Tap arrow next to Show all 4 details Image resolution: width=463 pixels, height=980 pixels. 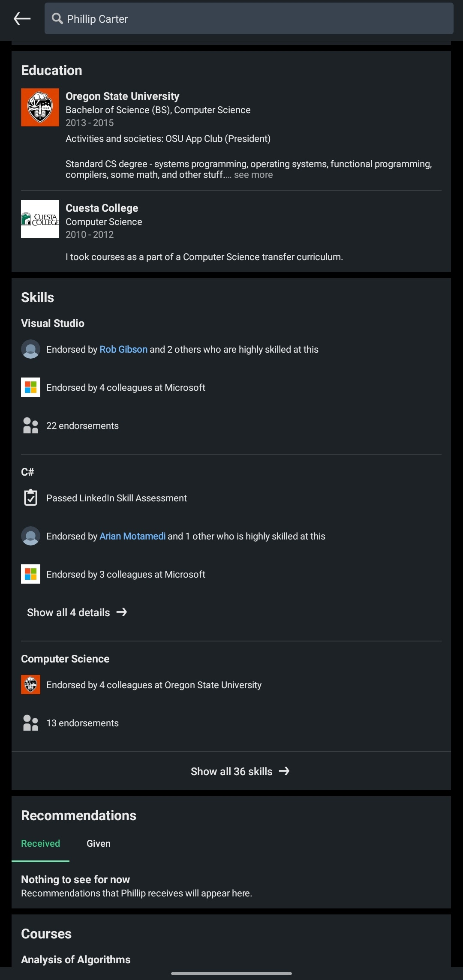pos(122,612)
